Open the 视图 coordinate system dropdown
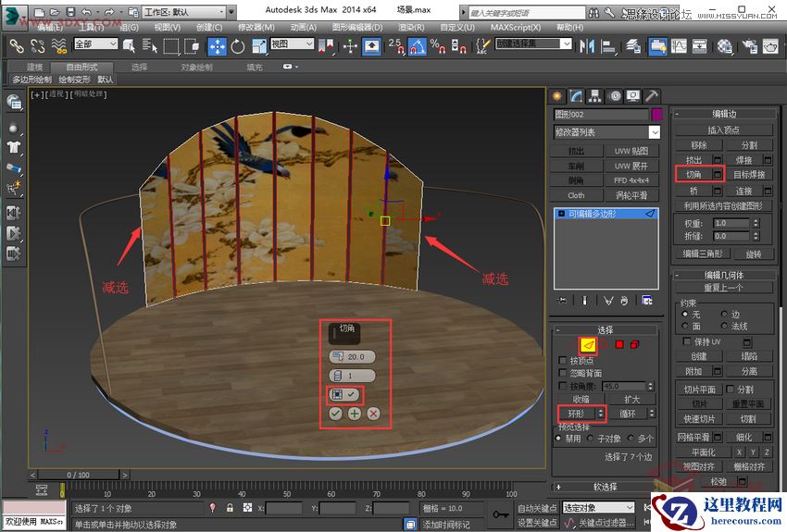The width and height of the screenshot is (787, 532). 292,44
